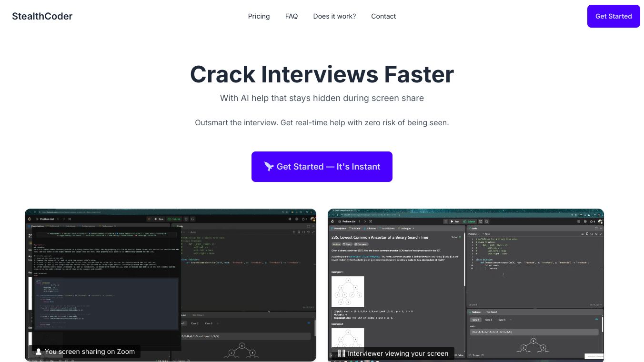The height and width of the screenshot is (362, 644).
Task: Click the "You screen sharing on Zoom" caption
Action: (85, 352)
